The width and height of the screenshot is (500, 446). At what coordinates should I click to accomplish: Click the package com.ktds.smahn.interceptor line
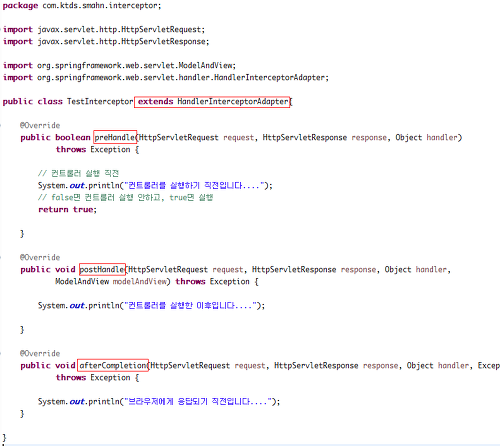(x=82, y=6)
